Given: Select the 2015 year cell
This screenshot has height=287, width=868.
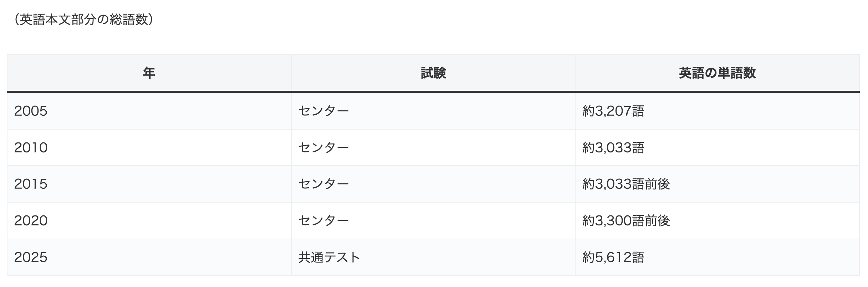Looking at the screenshot, I should [31, 184].
